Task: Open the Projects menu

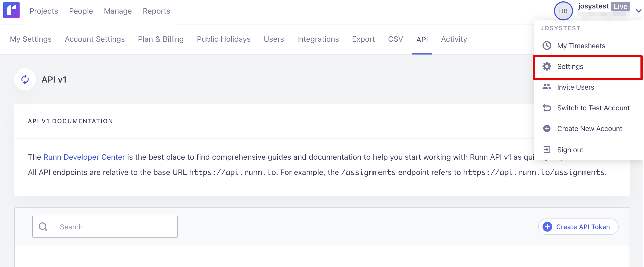Action: pyautogui.click(x=44, y=11)
